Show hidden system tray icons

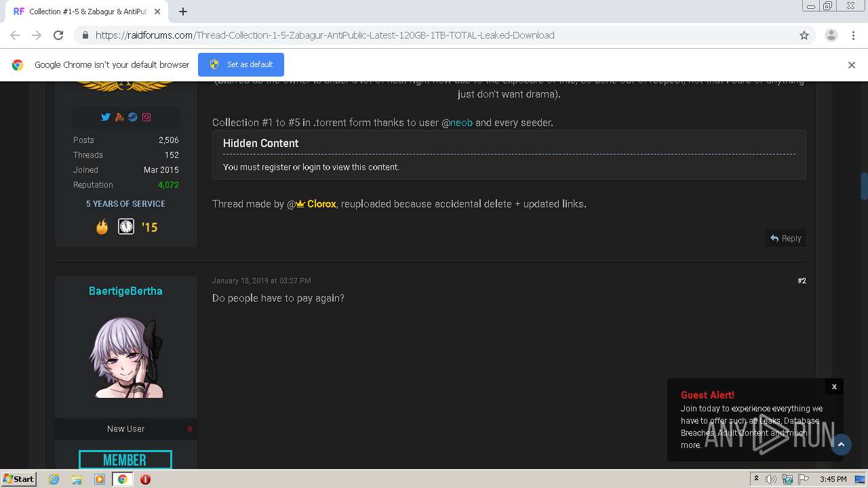tap(756, 479)
